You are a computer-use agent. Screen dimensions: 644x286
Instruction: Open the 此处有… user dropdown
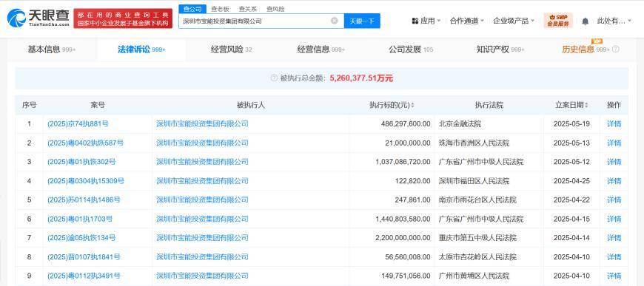click(614, 21)
